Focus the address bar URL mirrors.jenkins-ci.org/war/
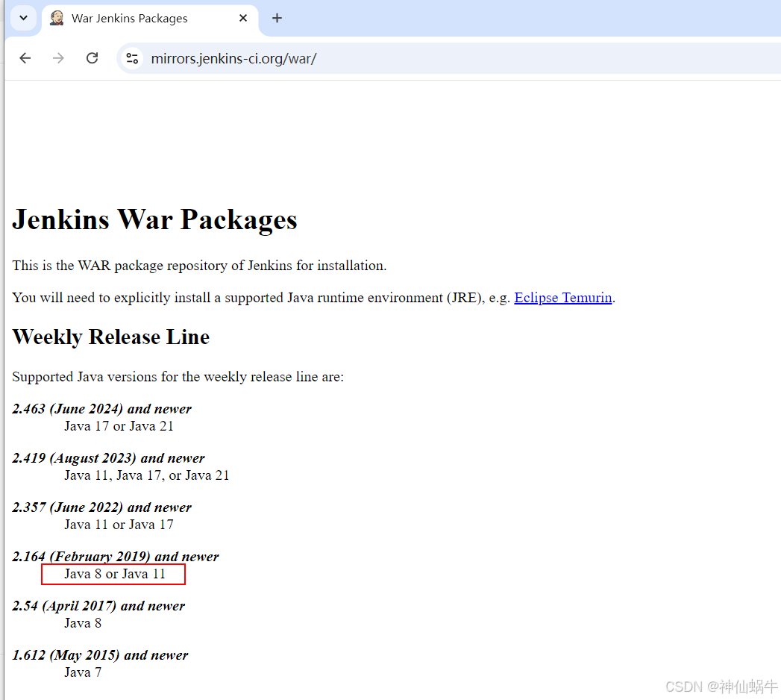The image size is (781, 700). point(233,59)
